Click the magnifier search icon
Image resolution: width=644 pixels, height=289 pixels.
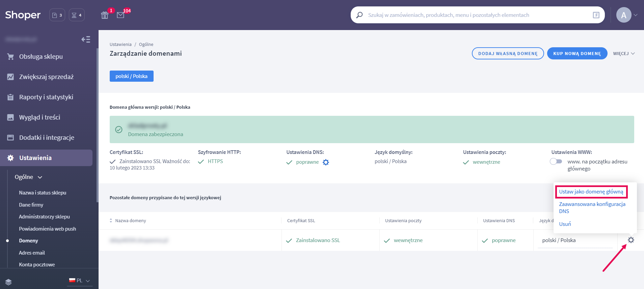pos(359,15)
